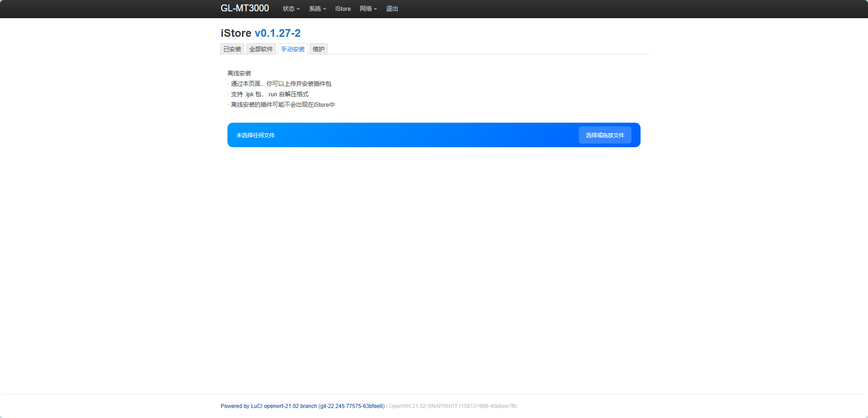Open the iStore menu item in navbar

pos(343,9)
